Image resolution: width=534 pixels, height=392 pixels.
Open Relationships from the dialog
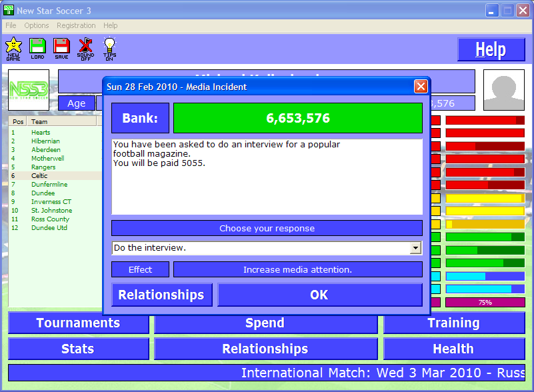tap(161, 295)
